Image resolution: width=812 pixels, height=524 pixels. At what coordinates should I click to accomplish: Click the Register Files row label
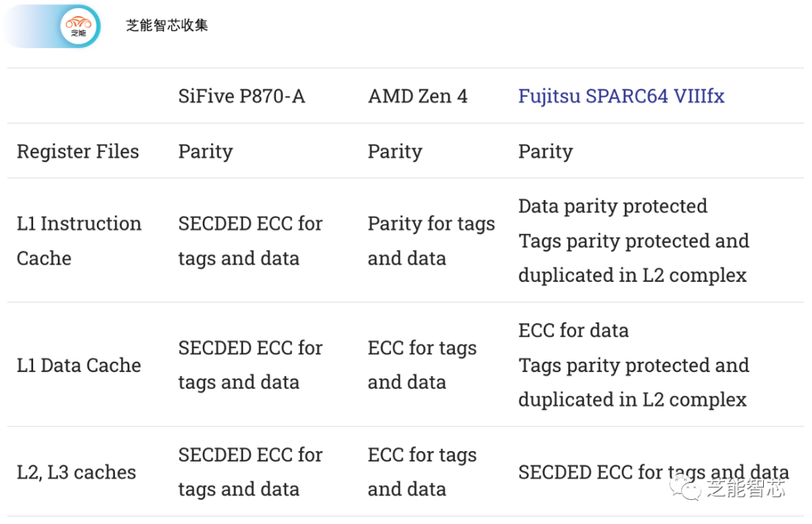[77, 151]
